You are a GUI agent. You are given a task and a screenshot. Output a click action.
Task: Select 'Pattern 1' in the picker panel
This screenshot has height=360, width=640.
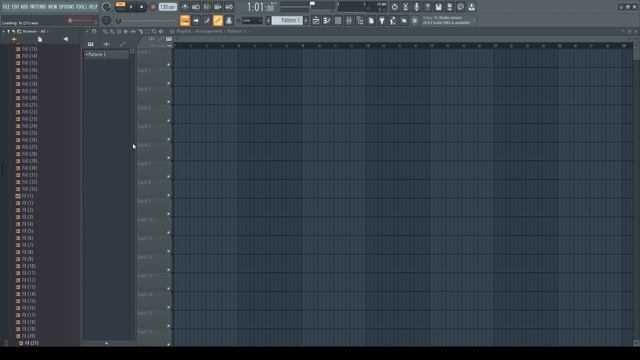click(106, 54)
